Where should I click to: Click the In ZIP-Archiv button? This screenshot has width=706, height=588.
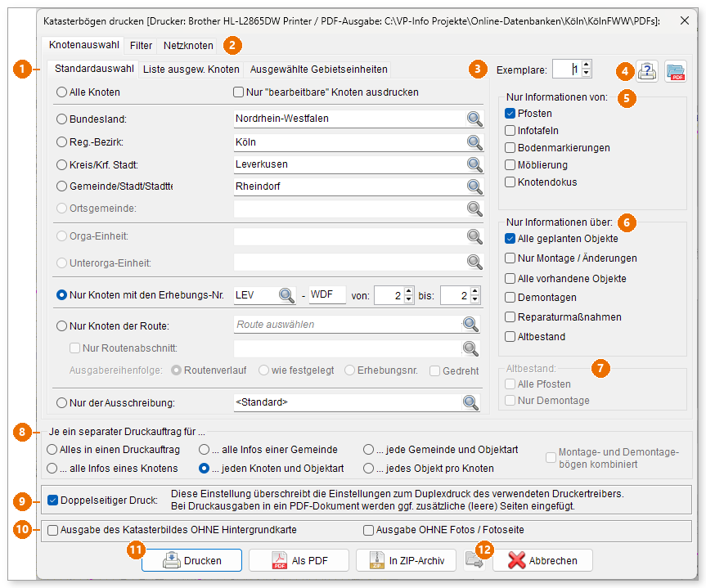406,560
